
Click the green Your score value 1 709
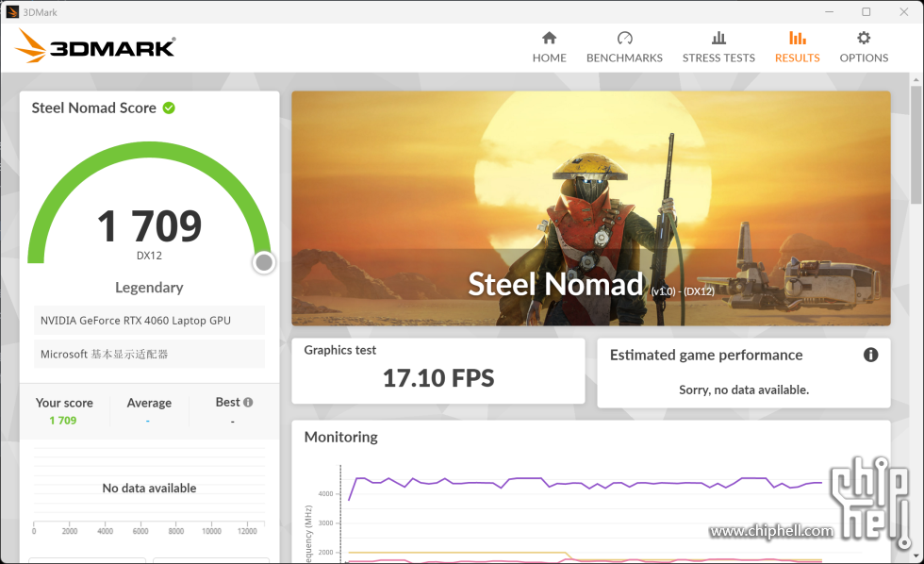coord(63,421)
